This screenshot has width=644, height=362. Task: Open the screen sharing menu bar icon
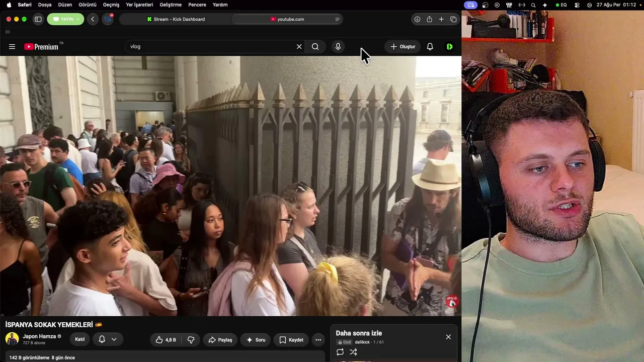471,5
